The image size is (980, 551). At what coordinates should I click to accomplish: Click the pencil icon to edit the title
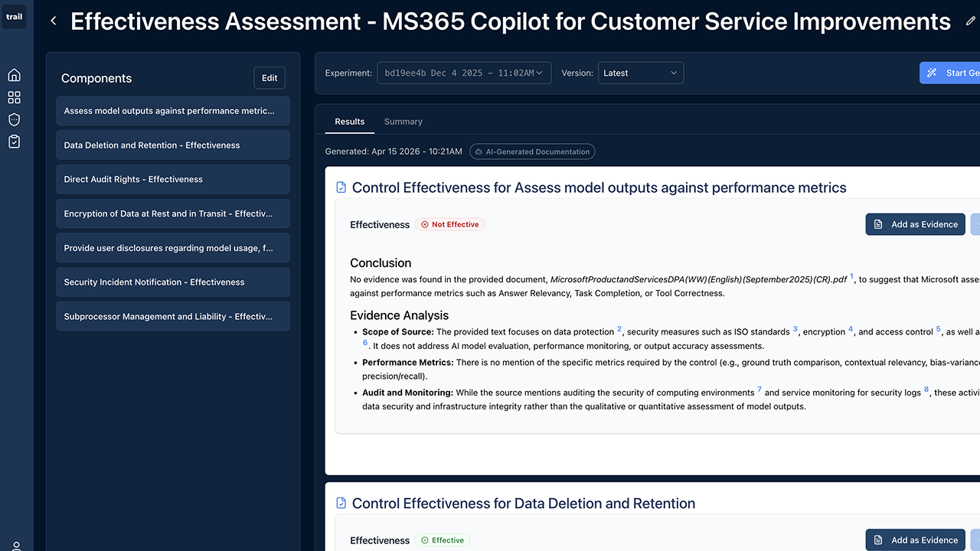coord(971,21)
